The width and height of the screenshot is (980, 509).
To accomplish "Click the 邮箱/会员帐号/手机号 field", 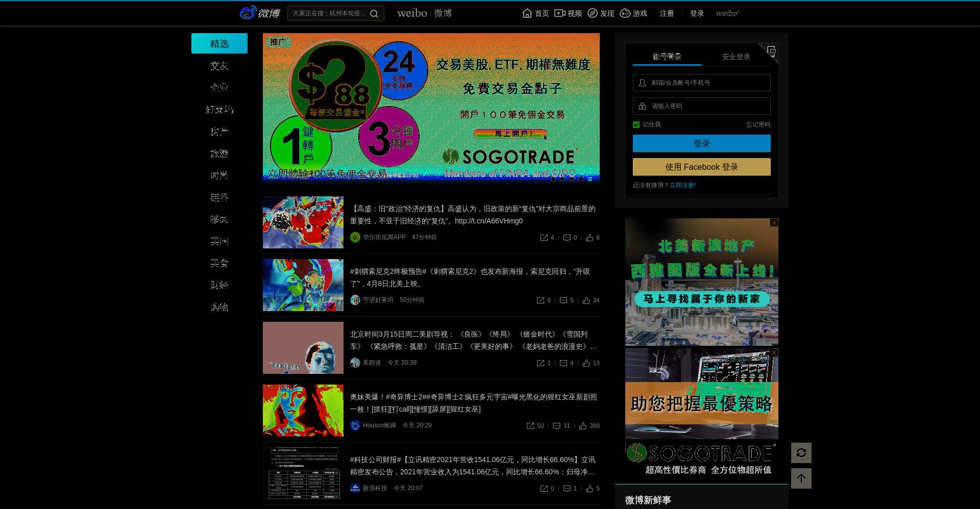I will [702, 83].
